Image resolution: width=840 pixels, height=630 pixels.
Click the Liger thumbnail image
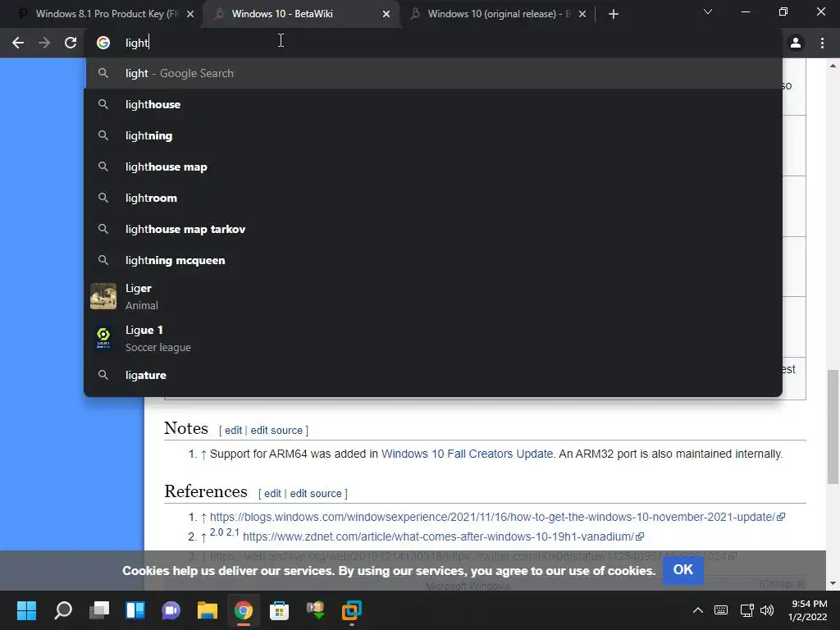pos(103,296)
